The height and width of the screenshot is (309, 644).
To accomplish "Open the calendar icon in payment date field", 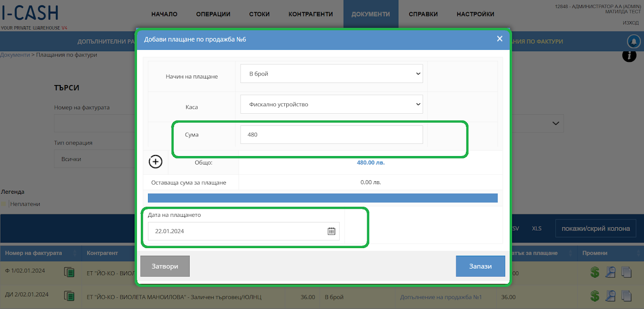I will pyautogui.click(x=331, y=231).
